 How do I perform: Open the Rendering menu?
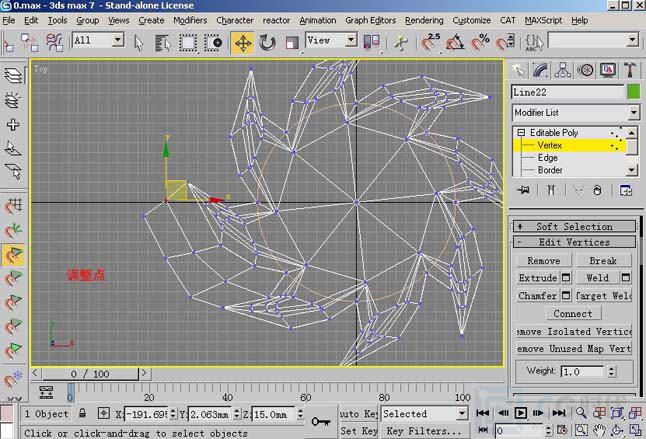click(x=424, y=20)
